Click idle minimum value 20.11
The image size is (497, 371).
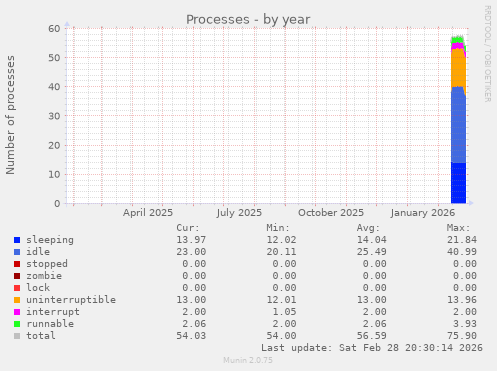click(281, 252)
